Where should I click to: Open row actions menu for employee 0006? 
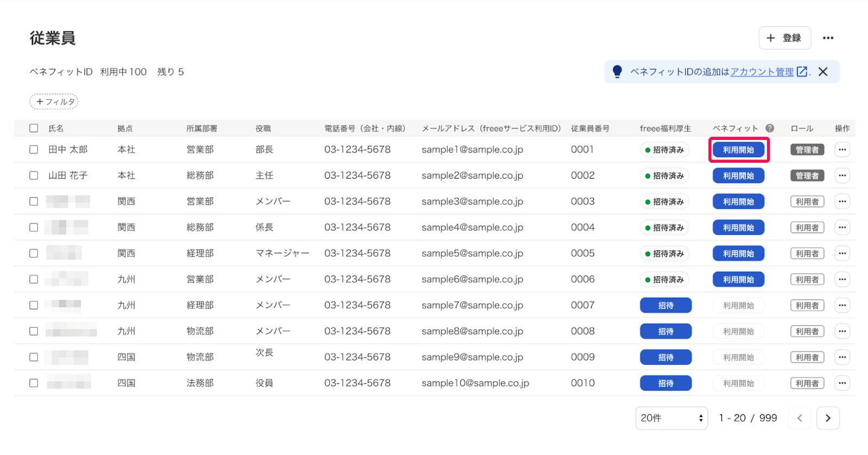[x=842, y=280]
